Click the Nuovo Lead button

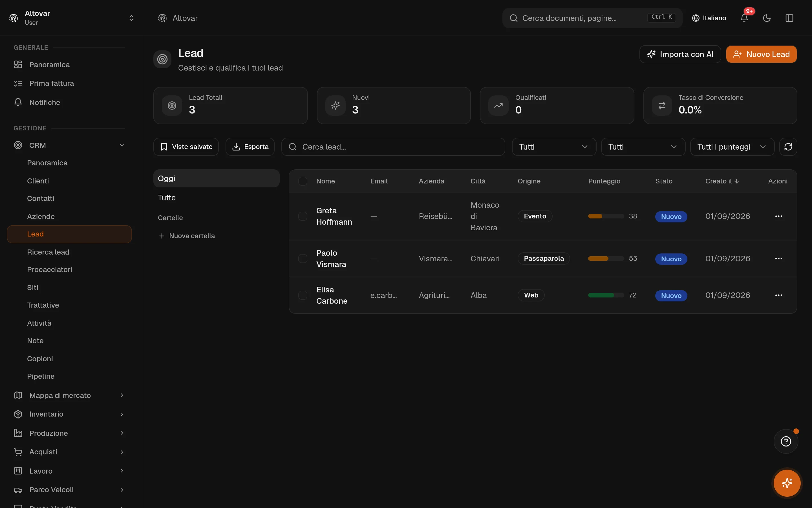coord(761,54)
